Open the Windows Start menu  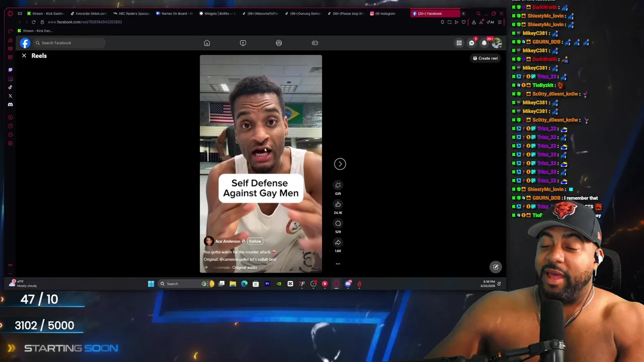(151, 284)
